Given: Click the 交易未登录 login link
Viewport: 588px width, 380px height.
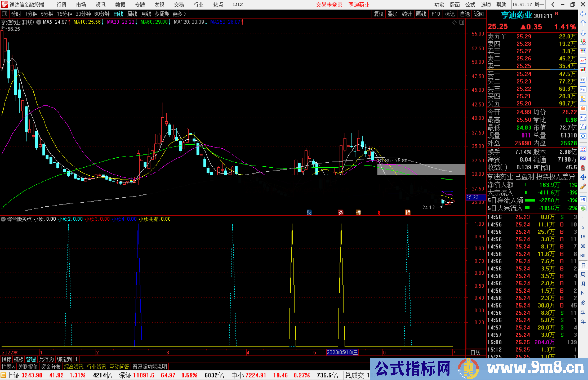Looking at the screenshot, I should point(329,5).
